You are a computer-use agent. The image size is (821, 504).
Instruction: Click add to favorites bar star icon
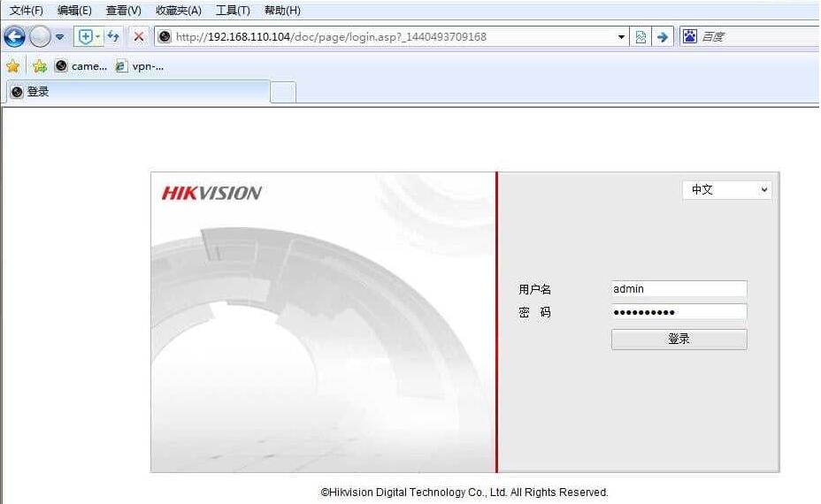tap(40, 65)
